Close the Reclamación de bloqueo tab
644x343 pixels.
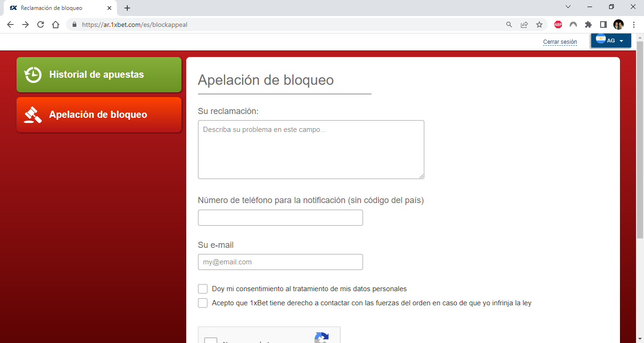(109, 8)
